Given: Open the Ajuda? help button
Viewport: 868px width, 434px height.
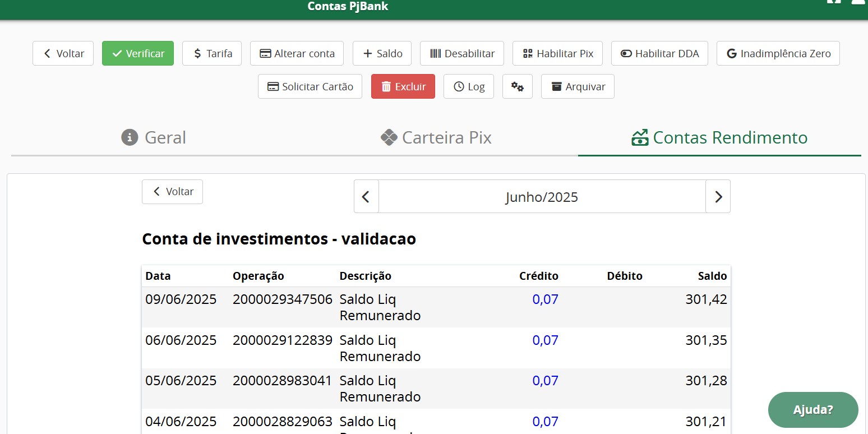Looking at the screenshot, I should tap(812, 410).
